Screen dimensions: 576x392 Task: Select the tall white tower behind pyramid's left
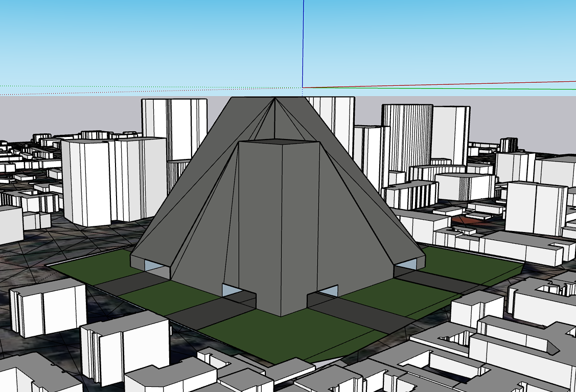coord(174,128)
